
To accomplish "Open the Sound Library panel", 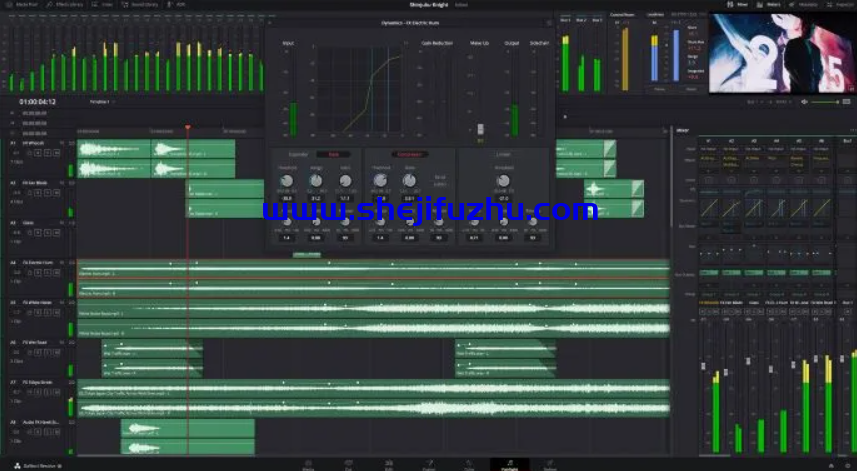I will click(x=140, y=4).
